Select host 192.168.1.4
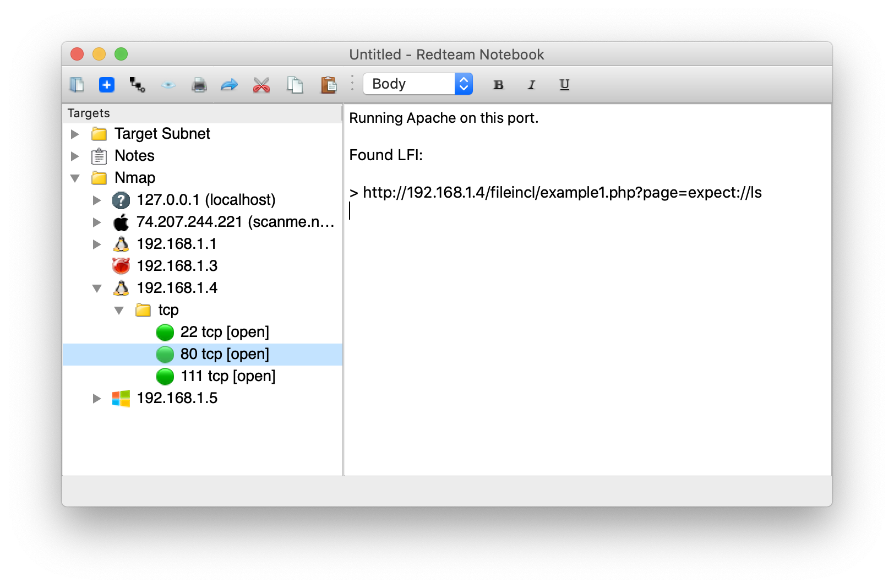Viewport: 894px width, 588px height. click(177, 288)
